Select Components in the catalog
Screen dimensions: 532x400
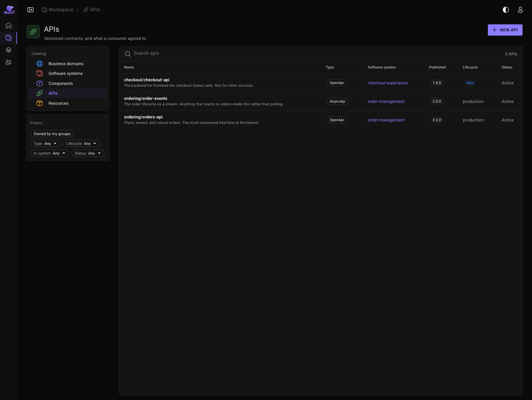click(68, 83)
